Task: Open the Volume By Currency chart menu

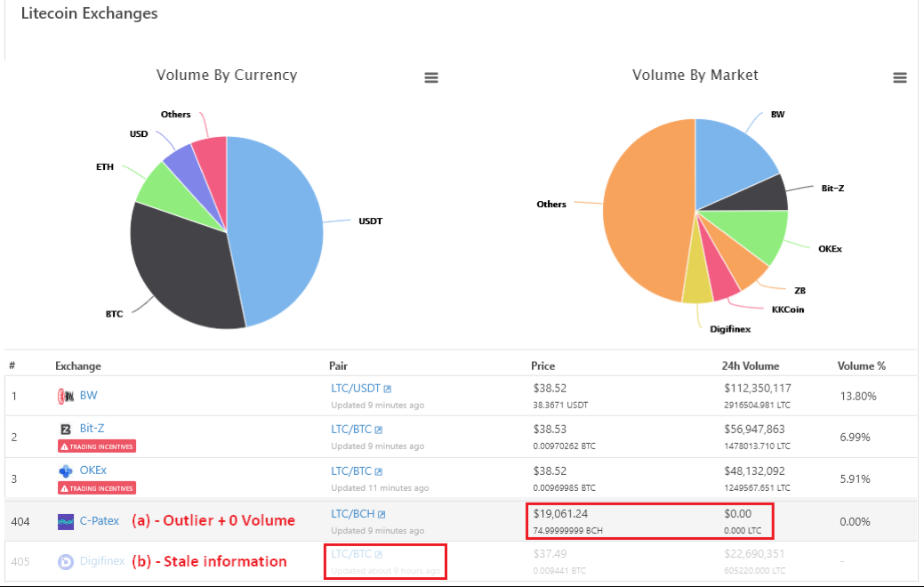Action: (431, 77)
